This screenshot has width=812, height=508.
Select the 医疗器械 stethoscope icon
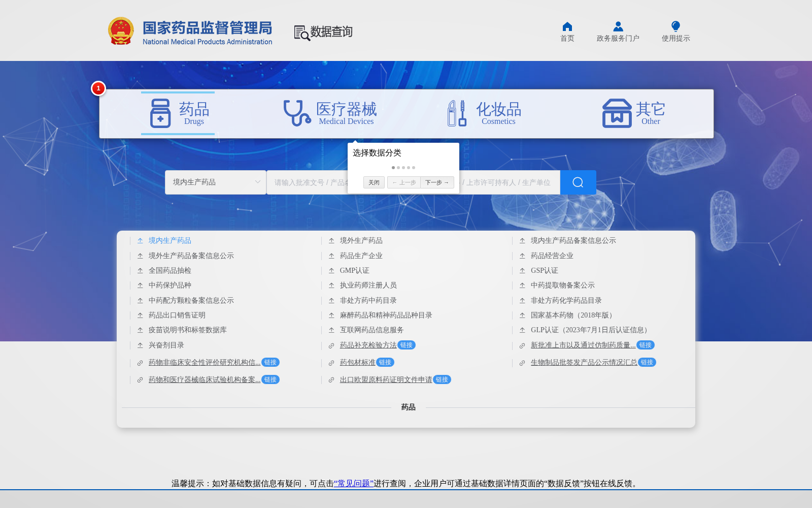pyautogui.click(x=297, y=113)
